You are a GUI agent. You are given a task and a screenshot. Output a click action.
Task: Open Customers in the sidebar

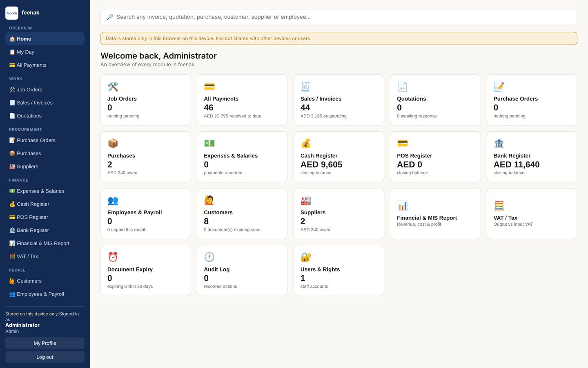click(45, 281)
